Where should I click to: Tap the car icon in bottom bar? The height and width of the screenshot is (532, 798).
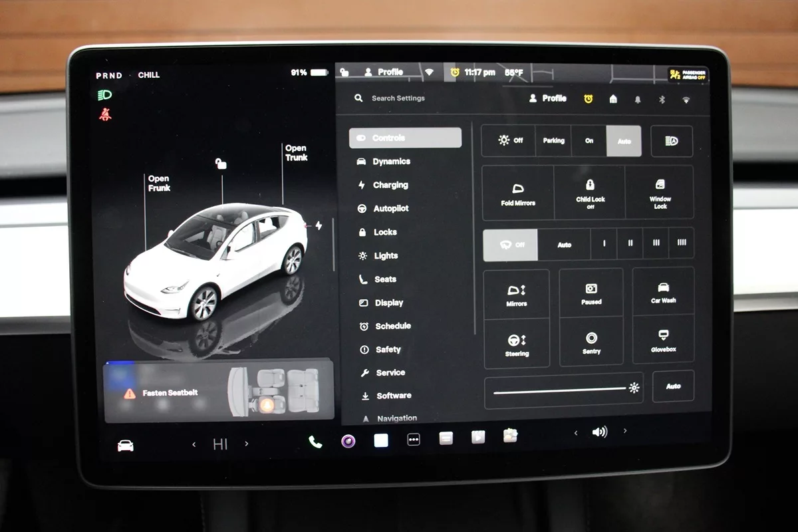point(125,446)
